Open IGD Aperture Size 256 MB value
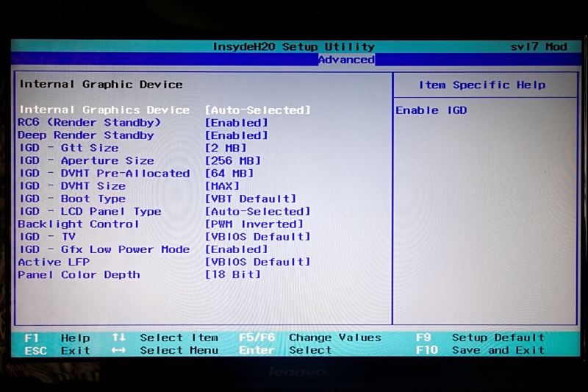 232,160
